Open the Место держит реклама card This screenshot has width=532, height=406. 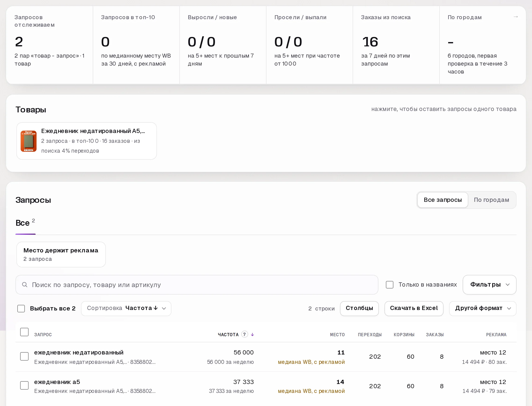point(61,255)
